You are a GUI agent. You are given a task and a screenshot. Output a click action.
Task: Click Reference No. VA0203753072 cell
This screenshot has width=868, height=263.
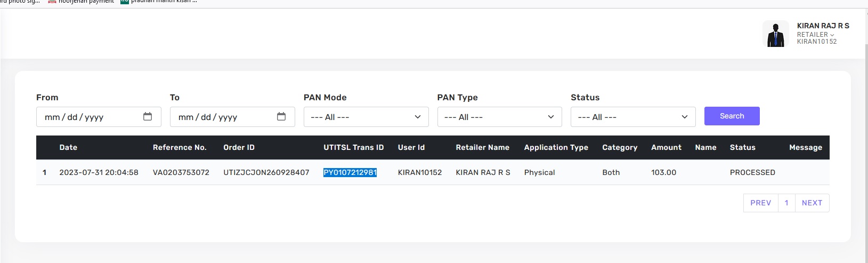(x=181, y=172)
